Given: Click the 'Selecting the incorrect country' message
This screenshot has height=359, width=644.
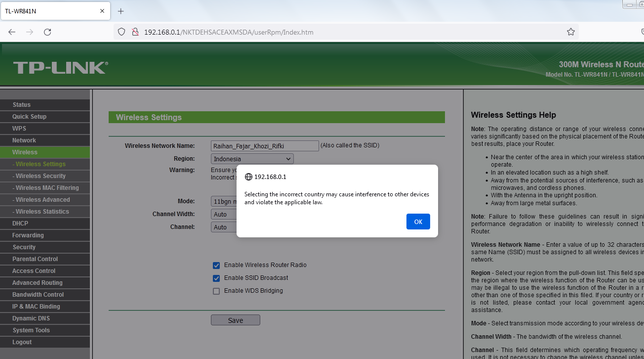Looking at the screenshot, I should click(337, 198).
